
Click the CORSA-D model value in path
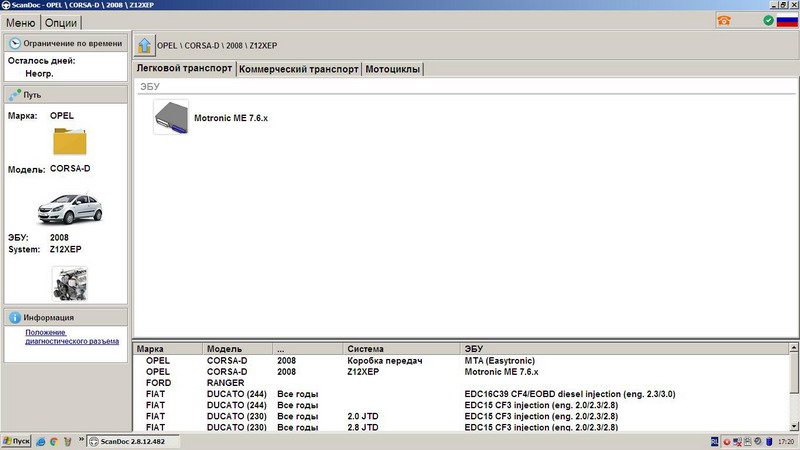coord(70,168)
